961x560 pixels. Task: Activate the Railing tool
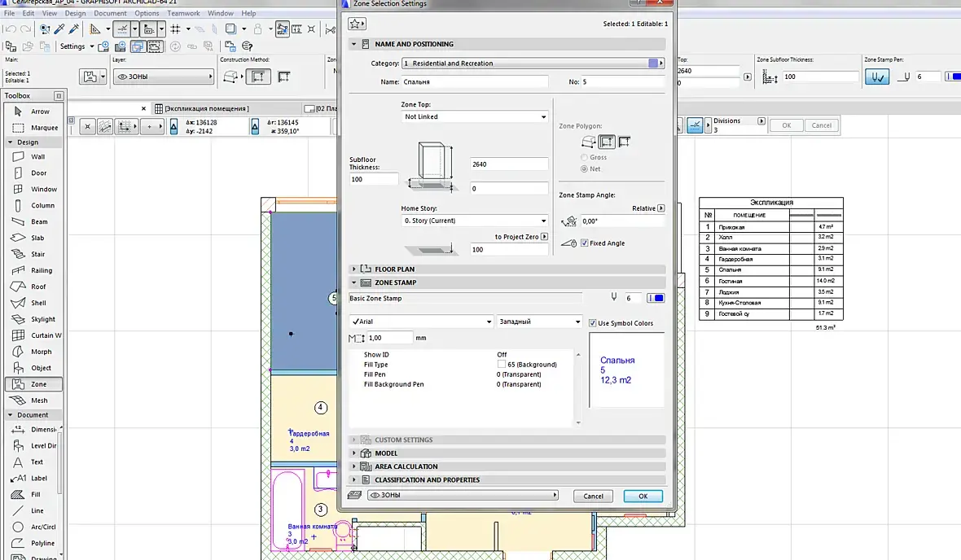pos(33,270)
